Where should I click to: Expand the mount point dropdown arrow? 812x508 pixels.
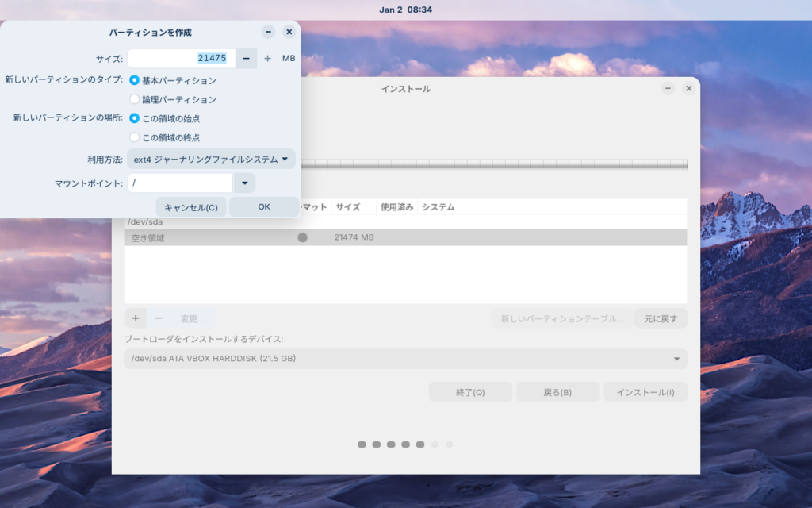point(244,183)
